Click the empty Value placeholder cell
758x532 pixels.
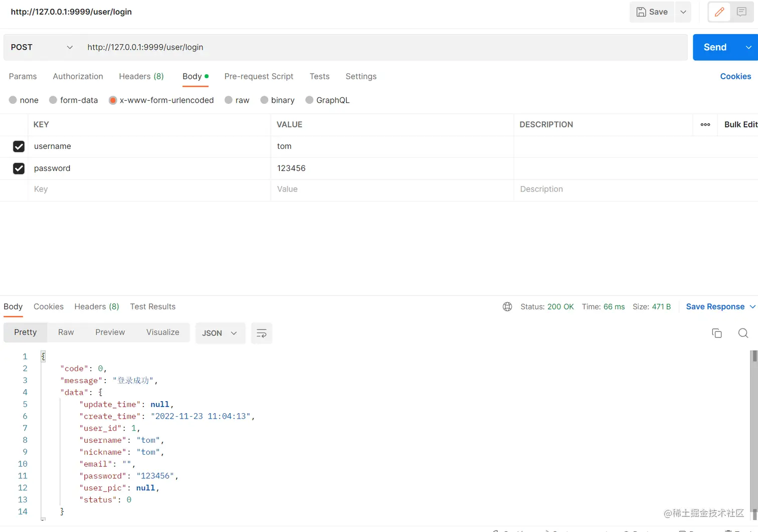392,190
